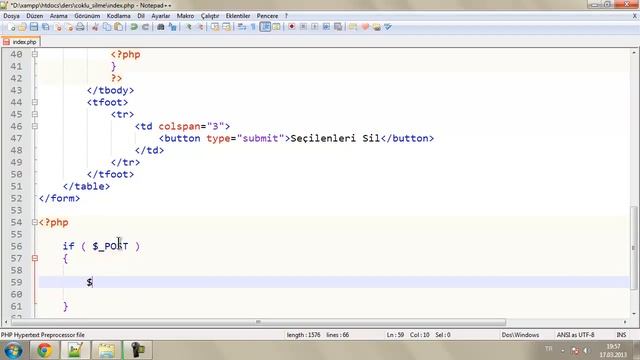Save the file with the Save icon

[x=34, y=27]
